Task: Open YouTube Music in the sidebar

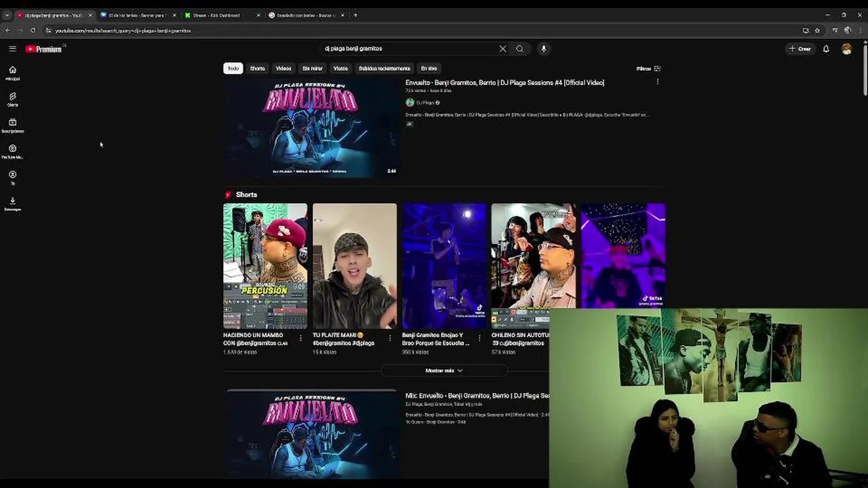Action: tap(12, 152)
